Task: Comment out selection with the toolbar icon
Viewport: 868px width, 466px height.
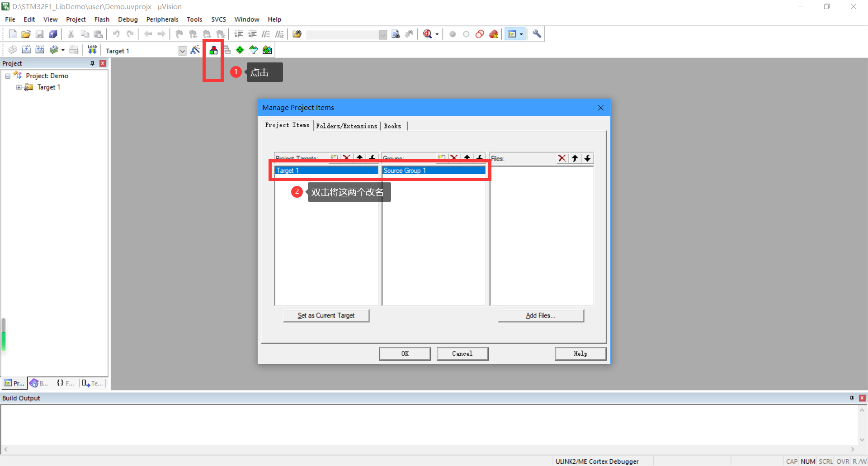Action: (266, 34)
